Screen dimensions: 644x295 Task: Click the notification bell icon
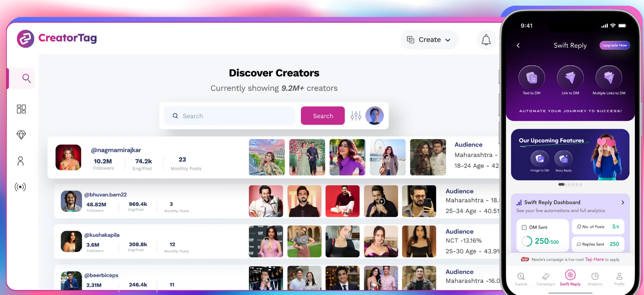pos(486,40)
